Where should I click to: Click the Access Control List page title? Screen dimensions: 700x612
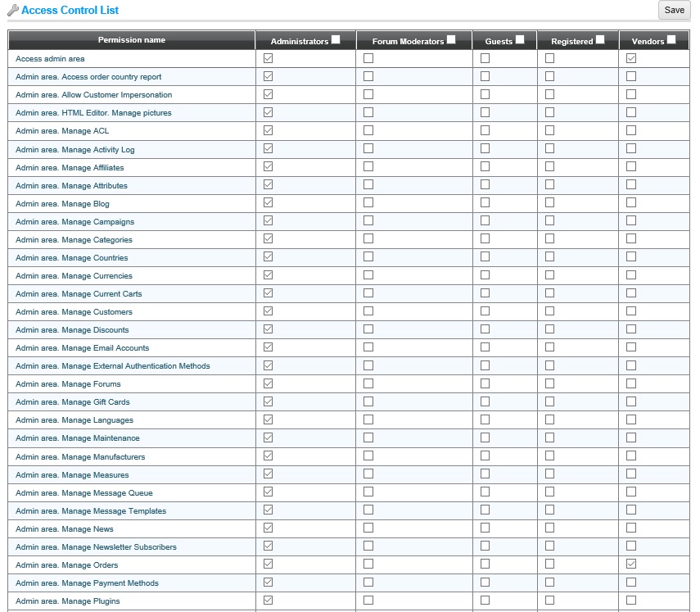[x=70, y=11]
